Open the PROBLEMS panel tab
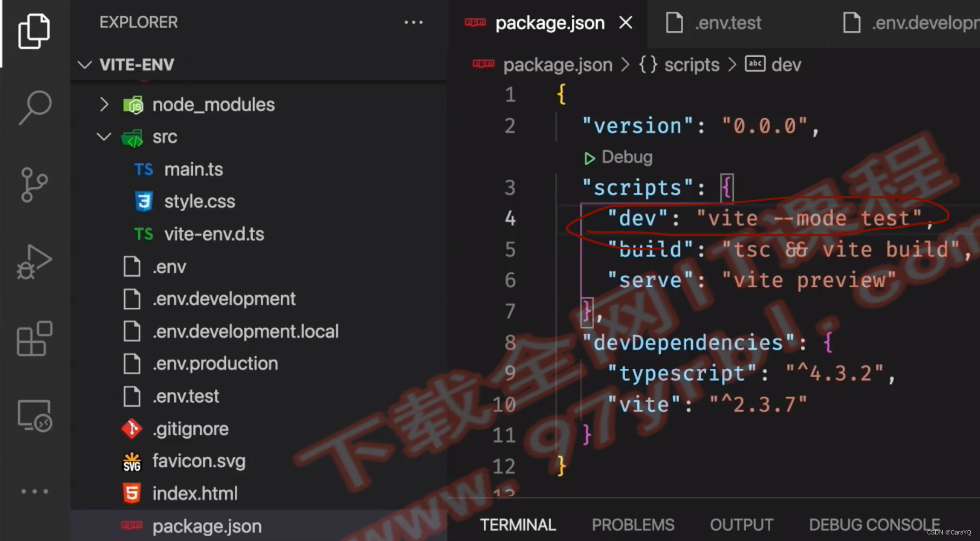 [633, 525]
